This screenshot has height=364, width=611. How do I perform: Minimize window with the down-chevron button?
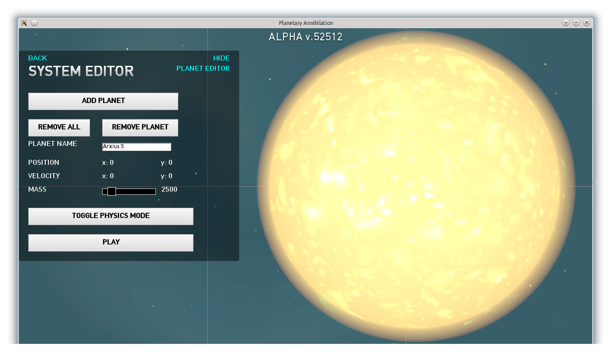pos(566,23)
